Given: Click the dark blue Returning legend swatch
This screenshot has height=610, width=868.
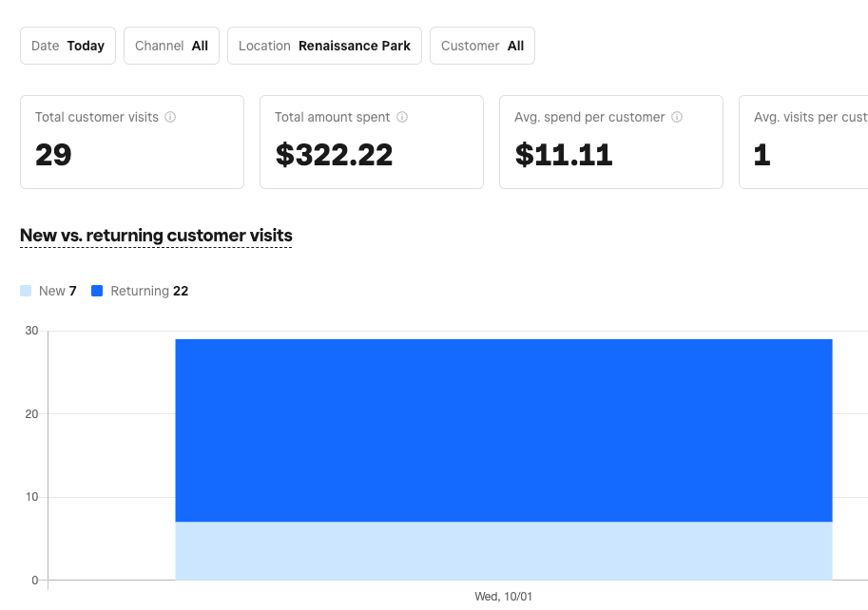Looking at the screenshot, I should point(97,292).
